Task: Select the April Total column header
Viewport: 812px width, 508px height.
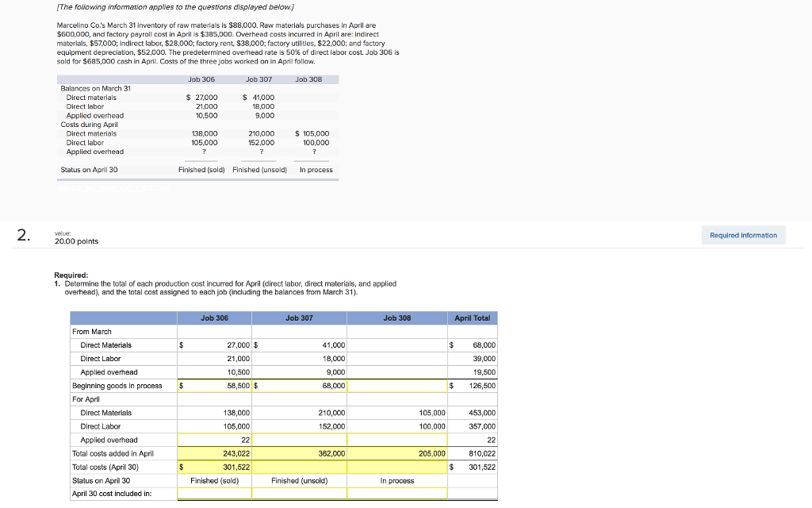Action: click(x=473, y=317)
